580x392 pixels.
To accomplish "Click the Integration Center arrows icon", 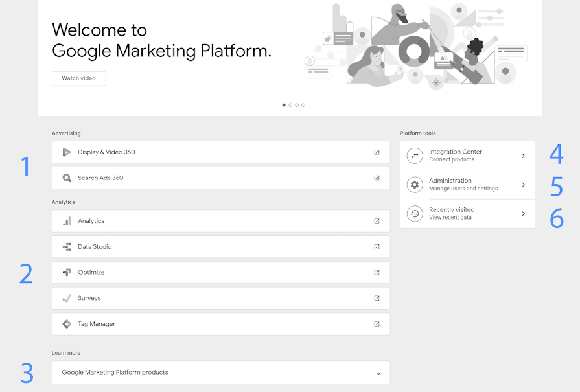I will [x=415, y=156].
